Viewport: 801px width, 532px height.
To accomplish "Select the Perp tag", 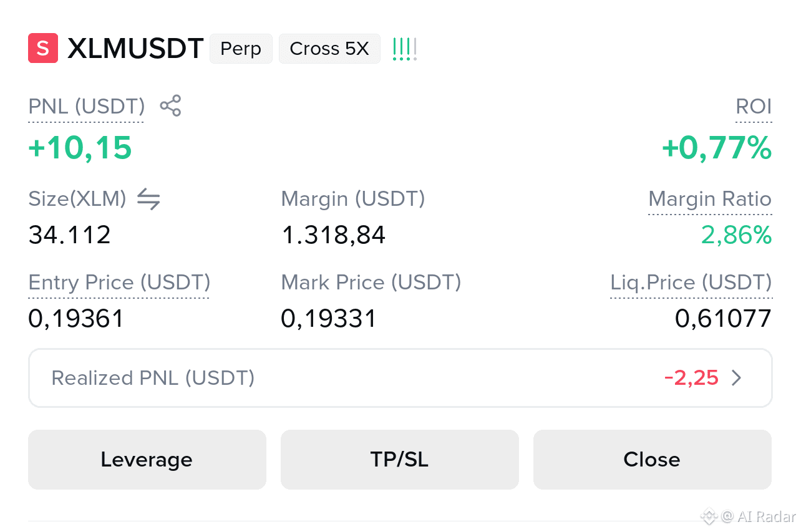I will pos(241,49).
